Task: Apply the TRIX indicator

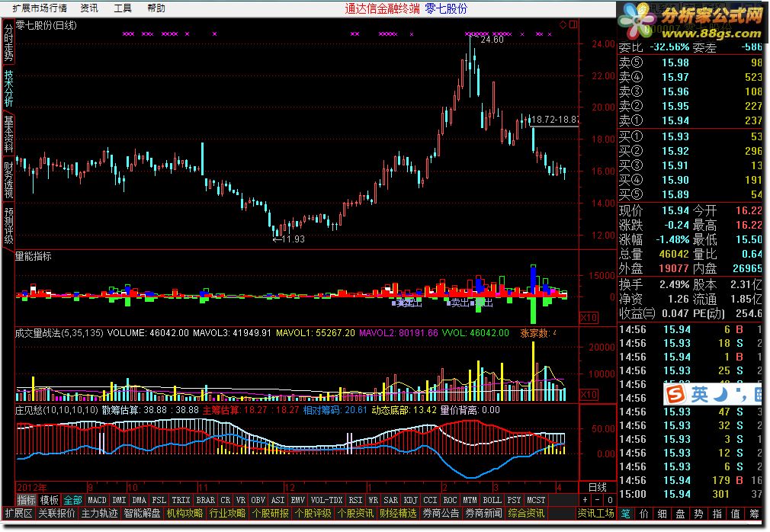Action: [181, 500]
